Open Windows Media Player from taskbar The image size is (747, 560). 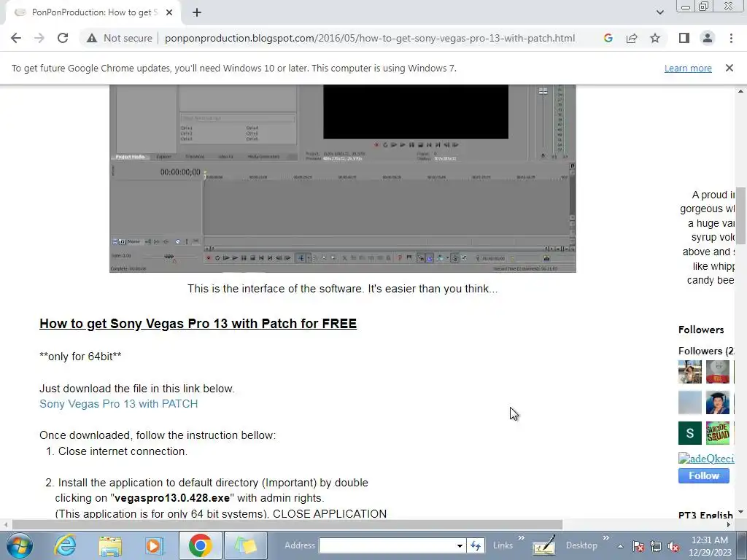155,545
